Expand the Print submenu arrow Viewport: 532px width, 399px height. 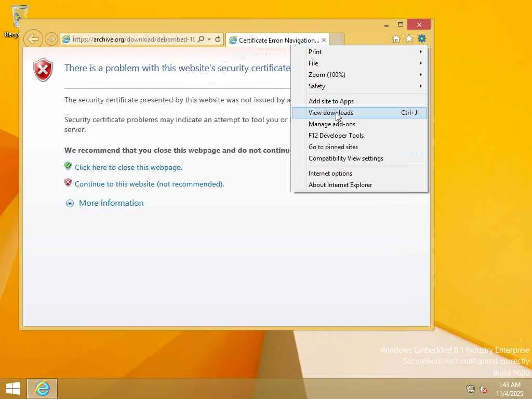(421, 52)
